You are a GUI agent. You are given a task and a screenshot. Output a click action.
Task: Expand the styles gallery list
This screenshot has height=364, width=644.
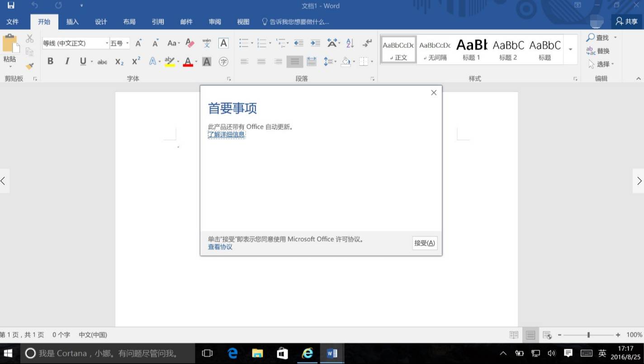coord(570,49)
